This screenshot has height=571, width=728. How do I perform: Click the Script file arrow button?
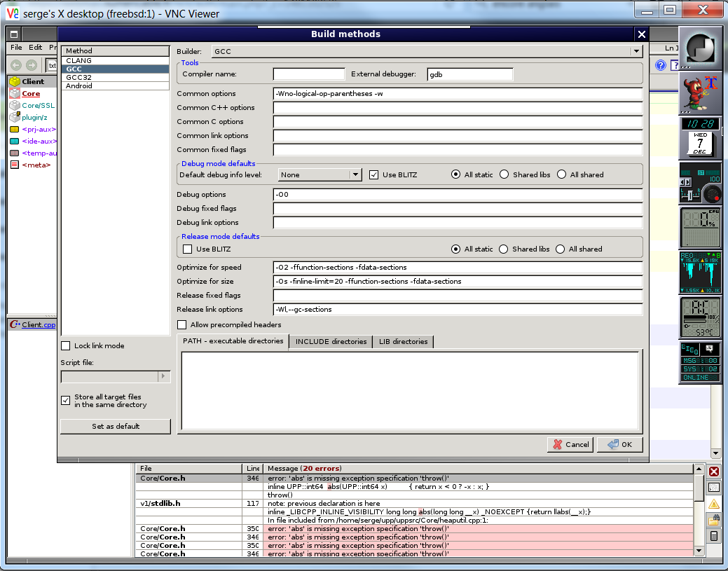coord(165,377)
